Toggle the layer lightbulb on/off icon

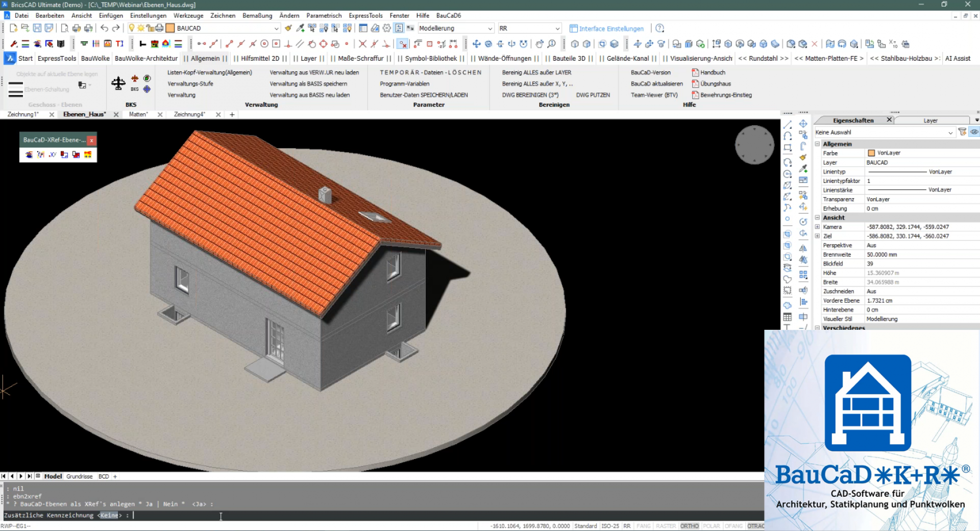pos(132,28)
